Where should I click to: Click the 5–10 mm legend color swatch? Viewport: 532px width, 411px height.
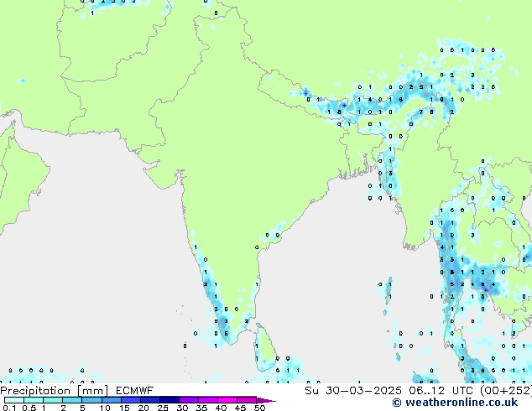(91, 400)
